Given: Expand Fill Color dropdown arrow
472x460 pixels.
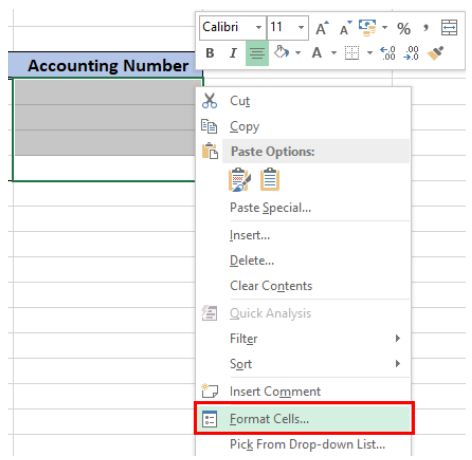Looking at the screenshot, I should click(298, 53).
